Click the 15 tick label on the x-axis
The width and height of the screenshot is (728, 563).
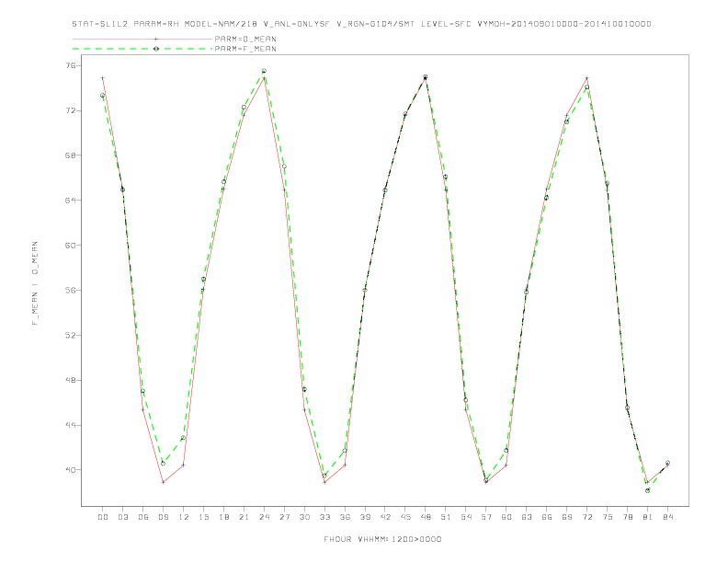(x=203, y=517)
